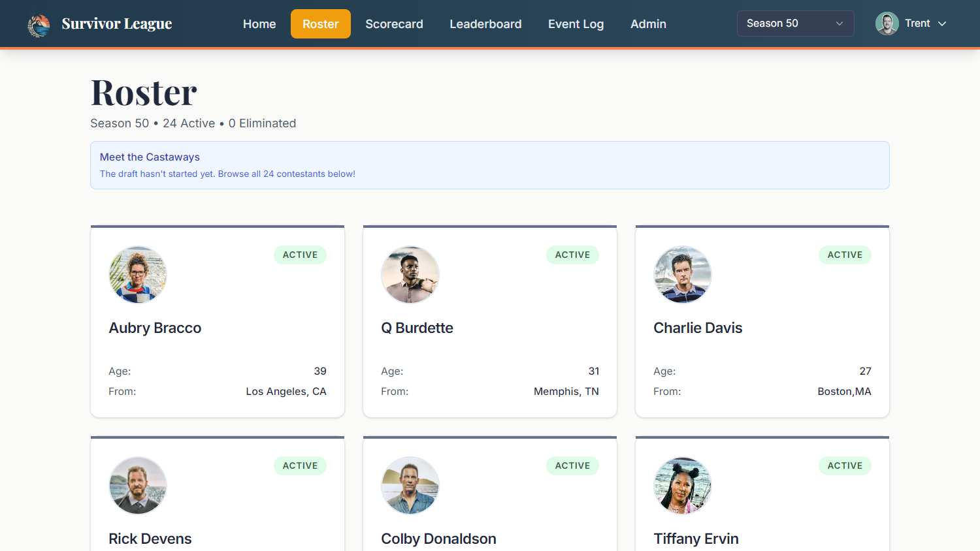View Charlie Davis's profile photo
The image size is (980, 551).
tap(683, 275)
